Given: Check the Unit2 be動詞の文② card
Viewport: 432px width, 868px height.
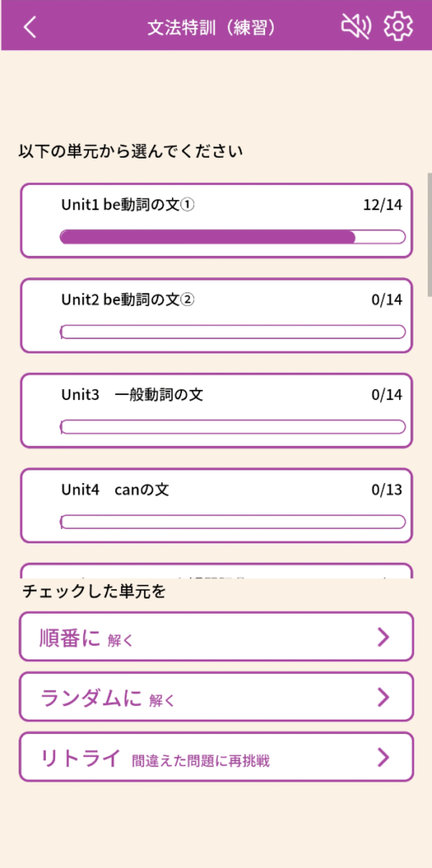Looking at the screenshot, I should [216, 315].
